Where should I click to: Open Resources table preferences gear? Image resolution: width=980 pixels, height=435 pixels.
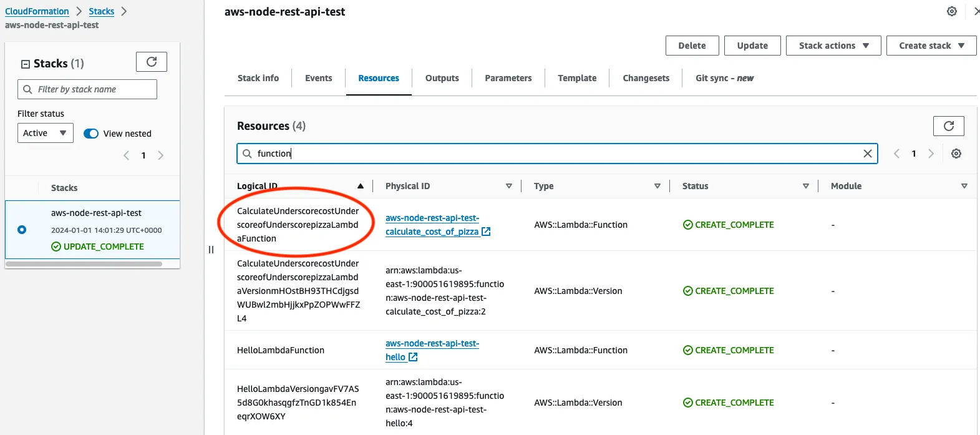(x=956, y=154)
